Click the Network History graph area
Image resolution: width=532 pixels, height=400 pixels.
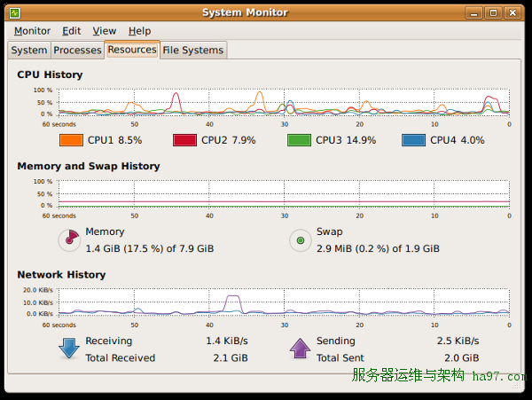point(284,302)
